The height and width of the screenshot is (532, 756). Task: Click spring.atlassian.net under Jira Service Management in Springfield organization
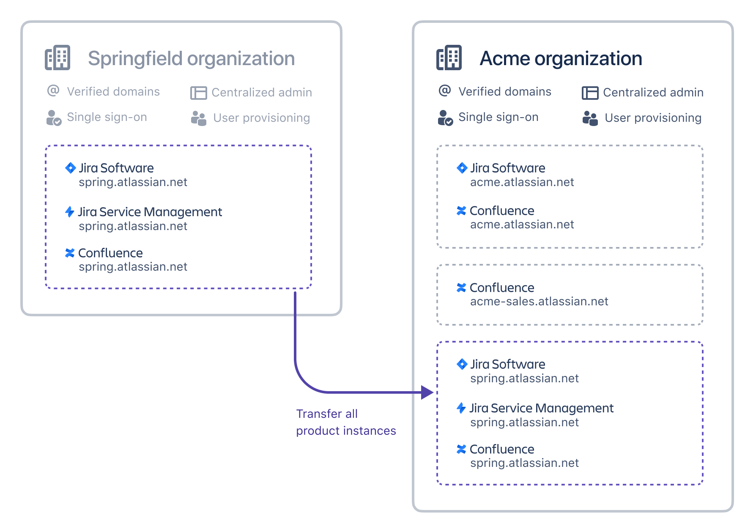(x=133, y=226)
